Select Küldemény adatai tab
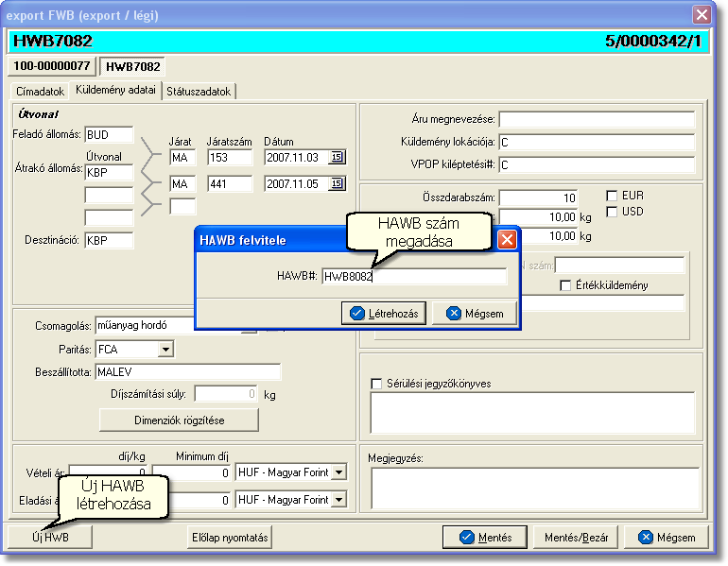The height and width of the screenshot is (566, 728). (x=115, y=90)
